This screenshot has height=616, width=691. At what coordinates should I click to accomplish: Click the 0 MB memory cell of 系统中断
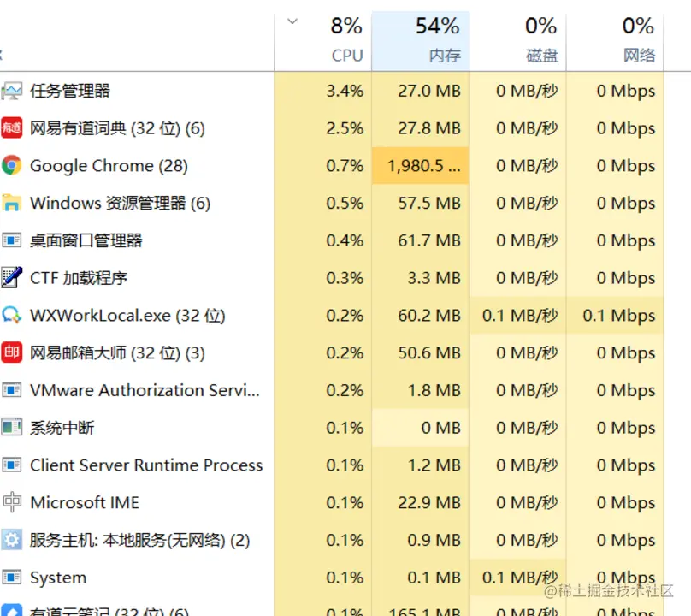[x=421, y=428]
